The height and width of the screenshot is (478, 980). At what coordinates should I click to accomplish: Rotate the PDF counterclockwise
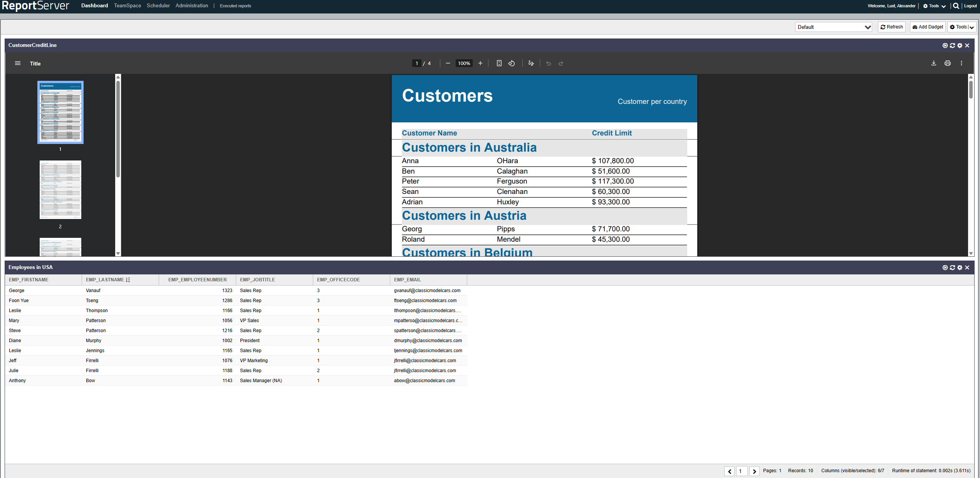[x=512, y=64]
